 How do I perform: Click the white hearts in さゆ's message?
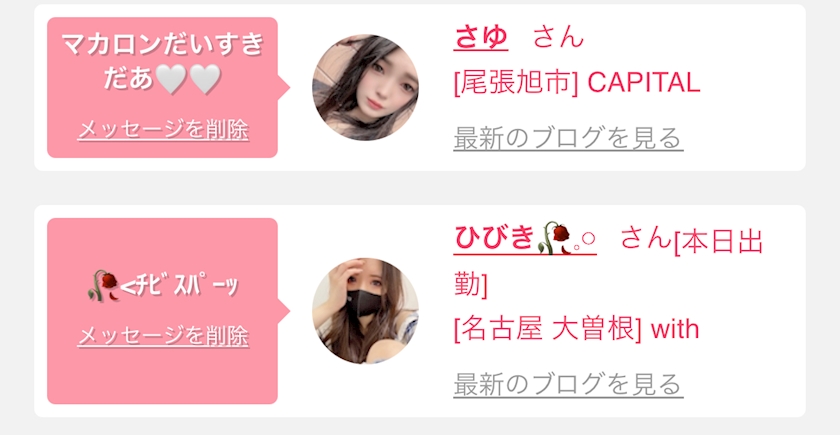(188, 79)
